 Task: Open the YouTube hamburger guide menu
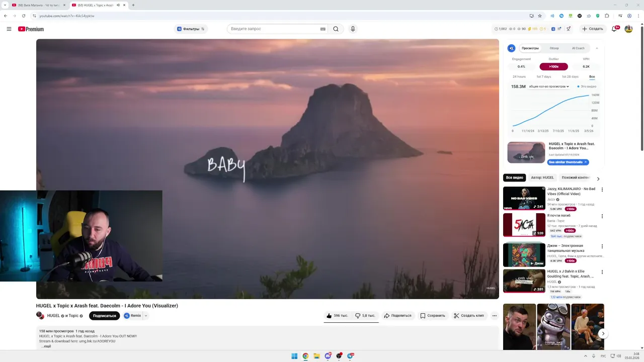click(x=9, y=29)
